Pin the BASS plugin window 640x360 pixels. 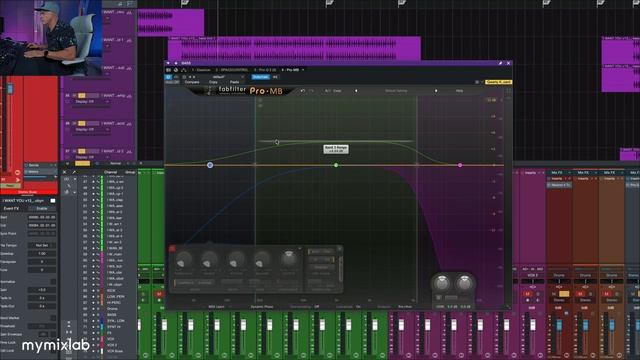[x=500, y=63]
